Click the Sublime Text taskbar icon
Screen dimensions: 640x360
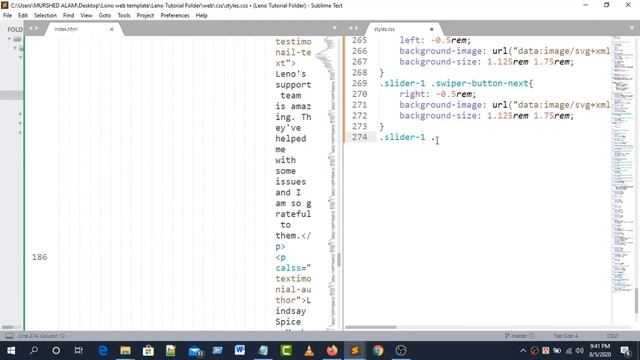coord(355,351)
